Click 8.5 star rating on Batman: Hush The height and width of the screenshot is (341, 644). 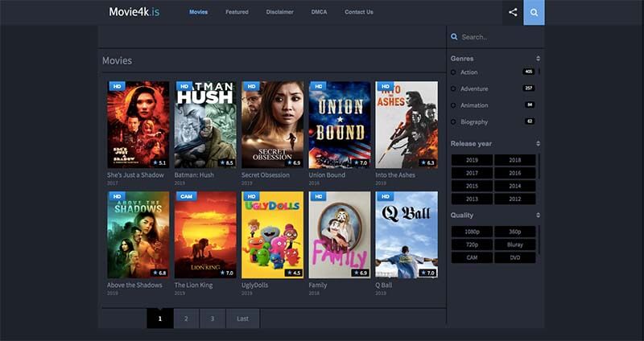coord(226,163)
